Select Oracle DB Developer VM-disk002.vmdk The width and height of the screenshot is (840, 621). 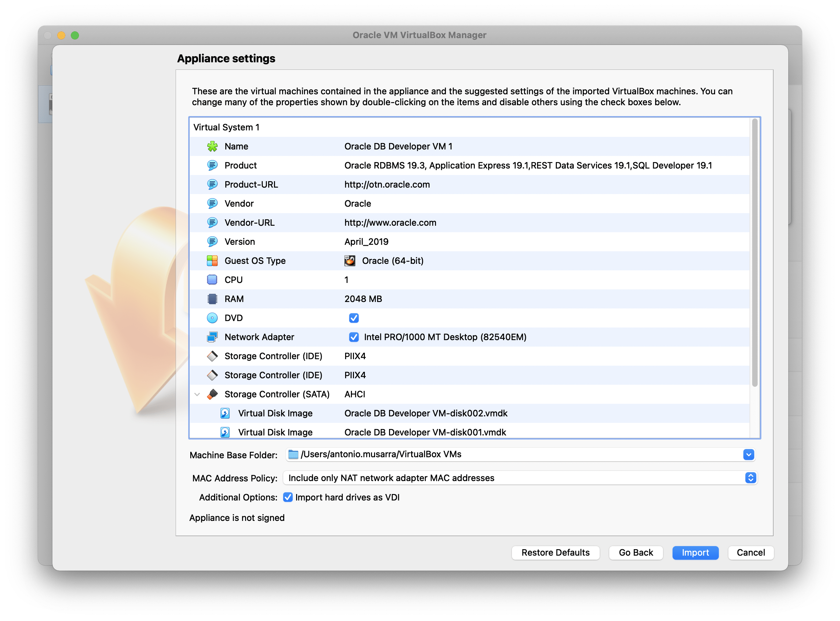(x=426, y=414)
